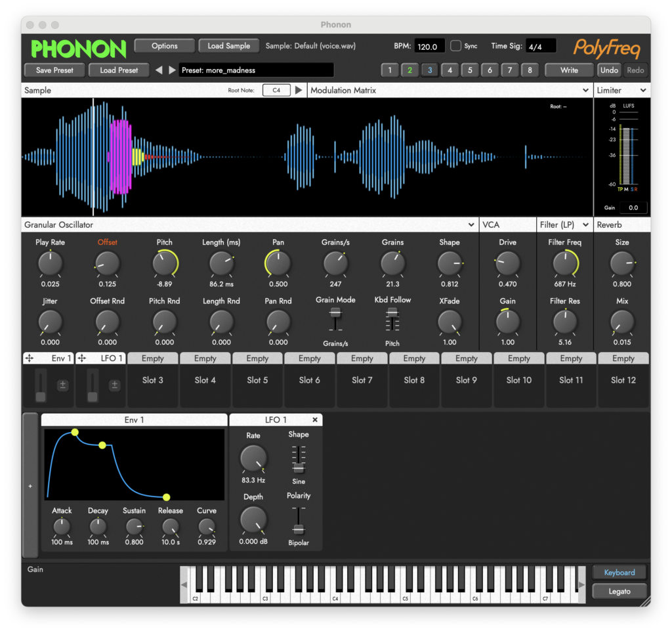Click the Pitch knob

(165, 263)
